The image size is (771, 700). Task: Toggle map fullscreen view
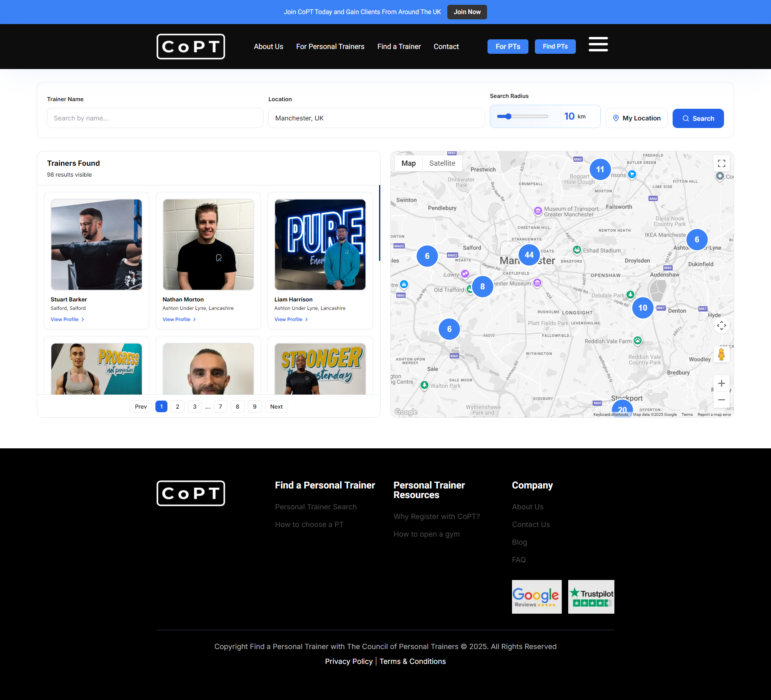coord(721,163)
